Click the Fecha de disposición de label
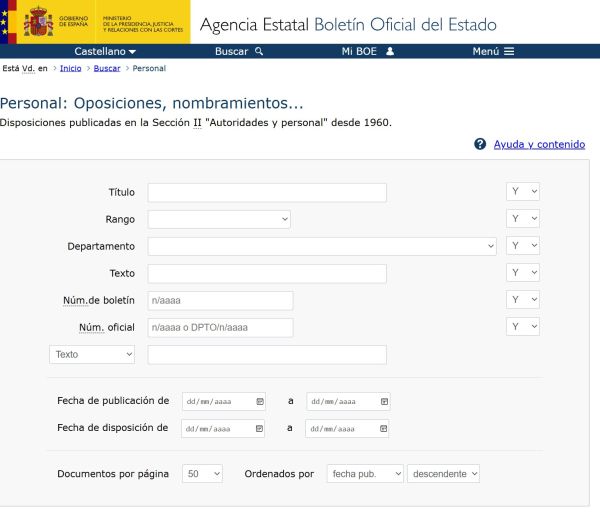Image resolution: width=600 pixels, height=512 pixels. 112,427
